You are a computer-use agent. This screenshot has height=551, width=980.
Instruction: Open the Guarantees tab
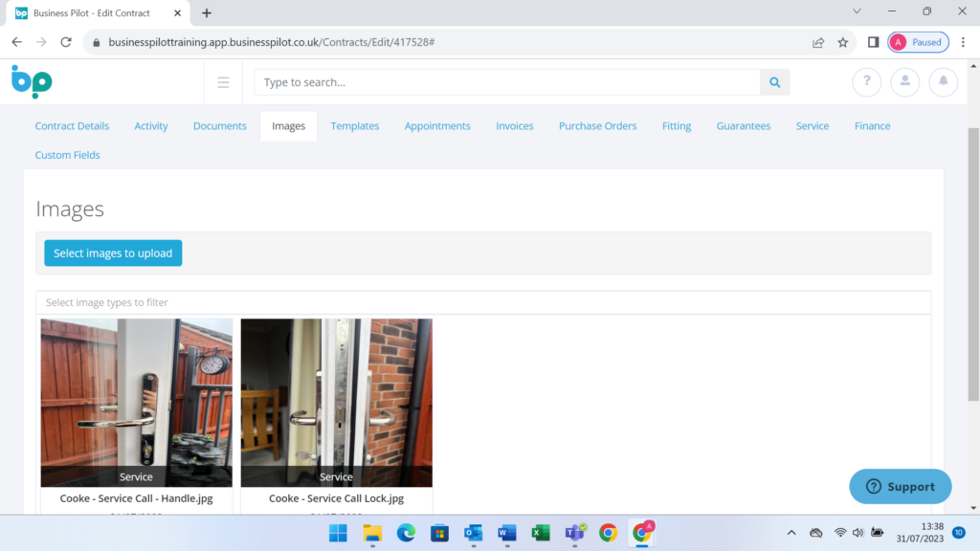[x=744, y=126]
